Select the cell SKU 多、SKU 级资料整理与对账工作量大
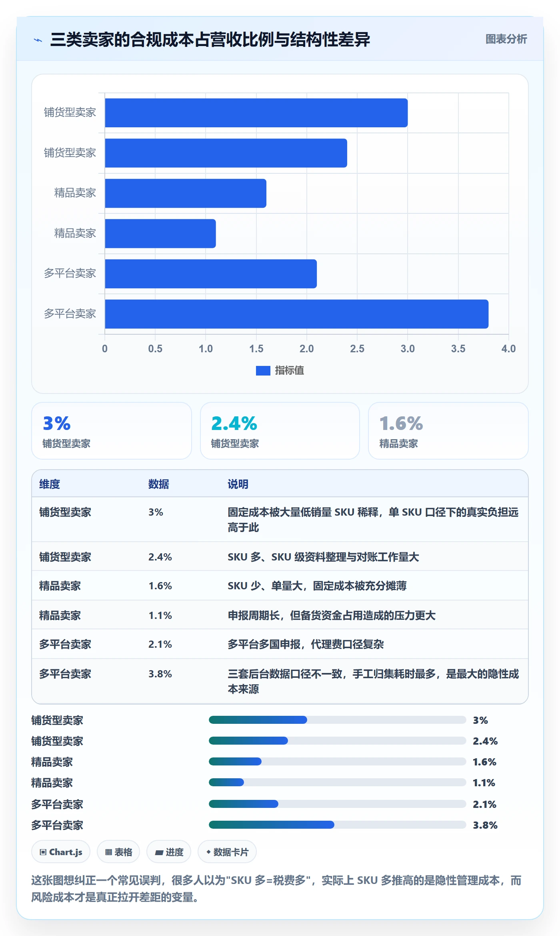The height and width of the screenshot is (936, 560). click(x=323, y=557)
